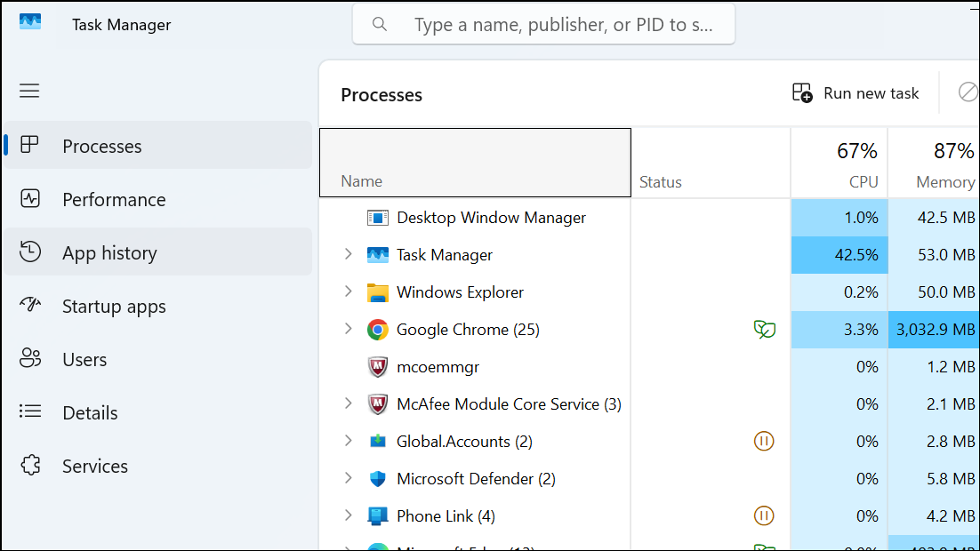
Task: Click the Windows Explorer folder icon
Action: [x=378, y=292]
